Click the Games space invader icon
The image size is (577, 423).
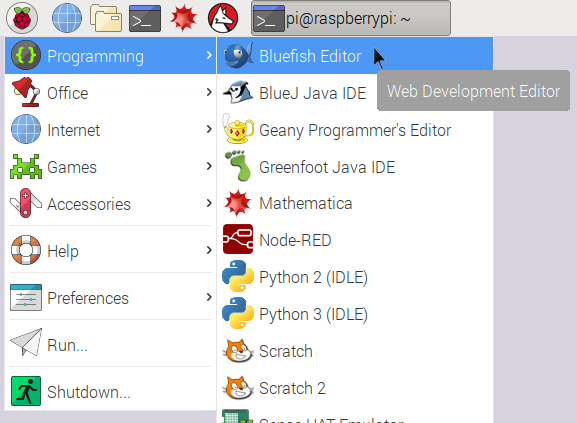click(25, 167)
